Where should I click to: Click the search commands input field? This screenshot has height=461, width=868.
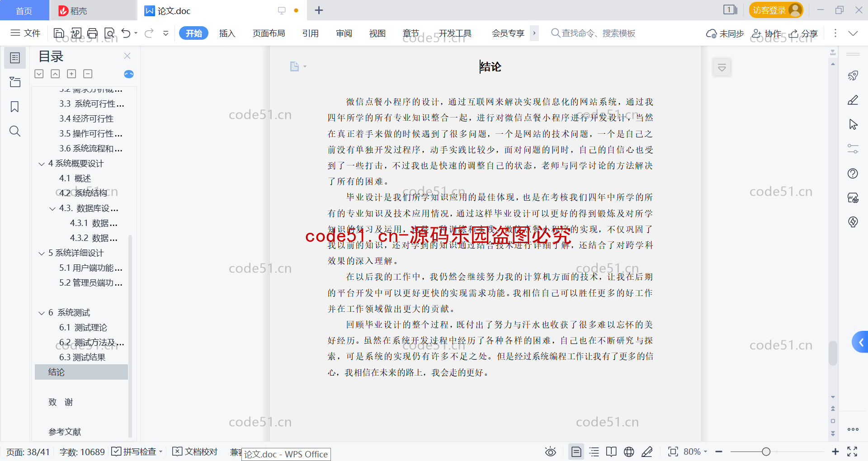pos(593,33)
